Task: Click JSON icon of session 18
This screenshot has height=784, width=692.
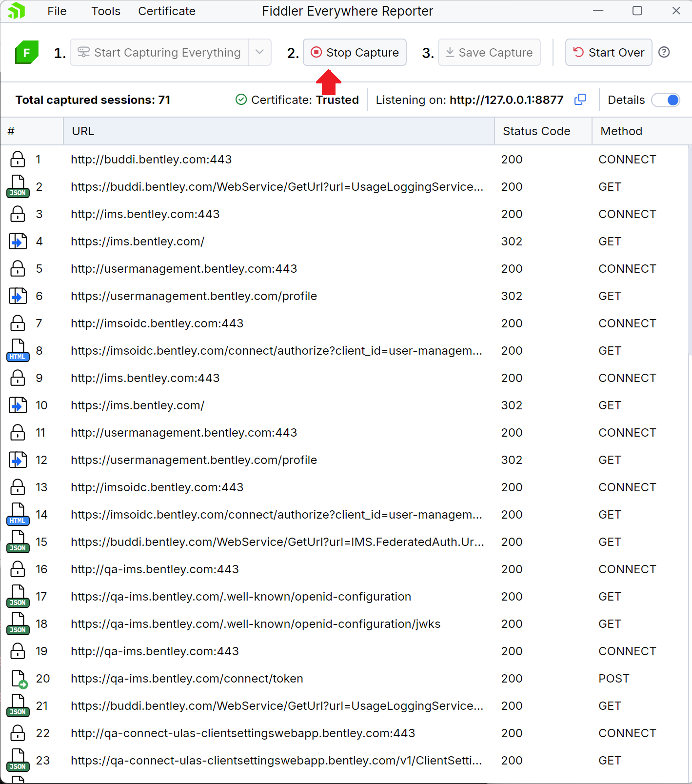Action: click(x=18, y=624)
